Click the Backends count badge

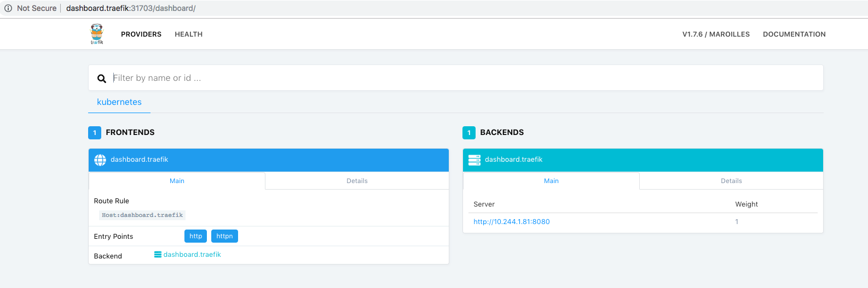(469, 133)
